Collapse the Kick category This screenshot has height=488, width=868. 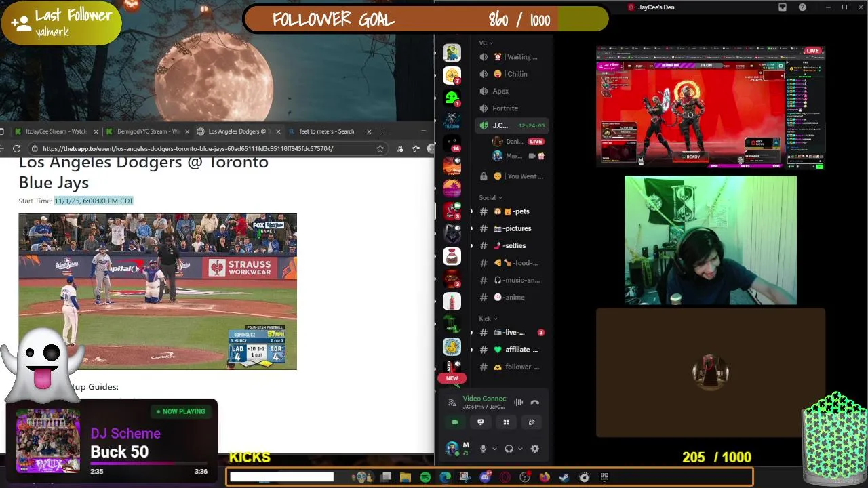(488, 319)
